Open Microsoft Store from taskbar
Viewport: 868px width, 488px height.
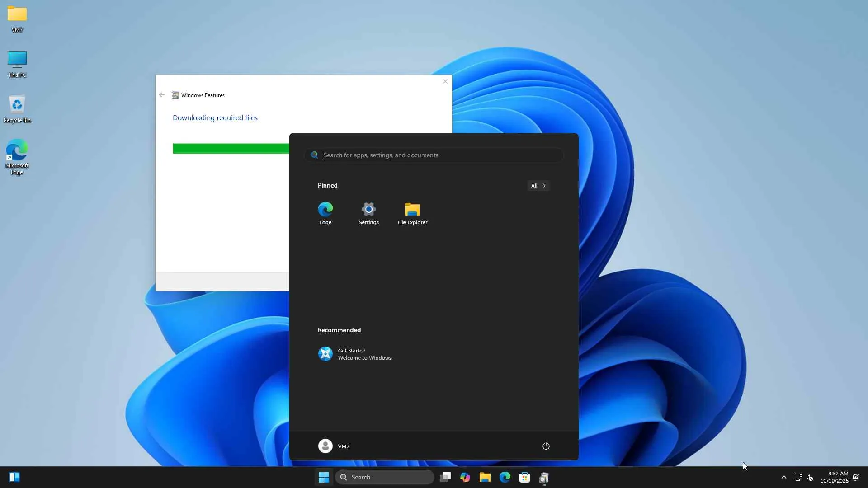pyautogui.click(x=524, y=477)
